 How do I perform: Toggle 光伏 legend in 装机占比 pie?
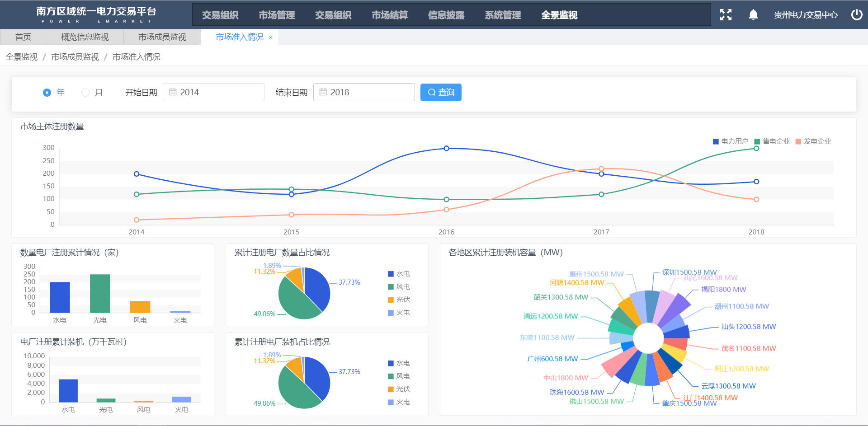click(399, 389)
